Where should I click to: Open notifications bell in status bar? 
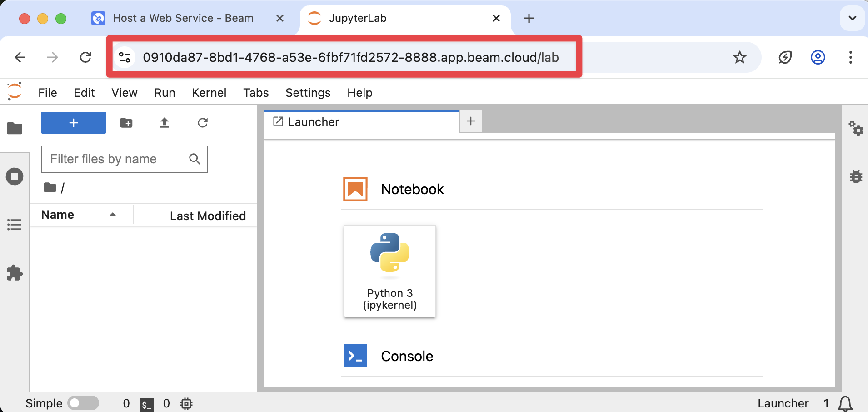pyautogui.click(x=845, y=404)
